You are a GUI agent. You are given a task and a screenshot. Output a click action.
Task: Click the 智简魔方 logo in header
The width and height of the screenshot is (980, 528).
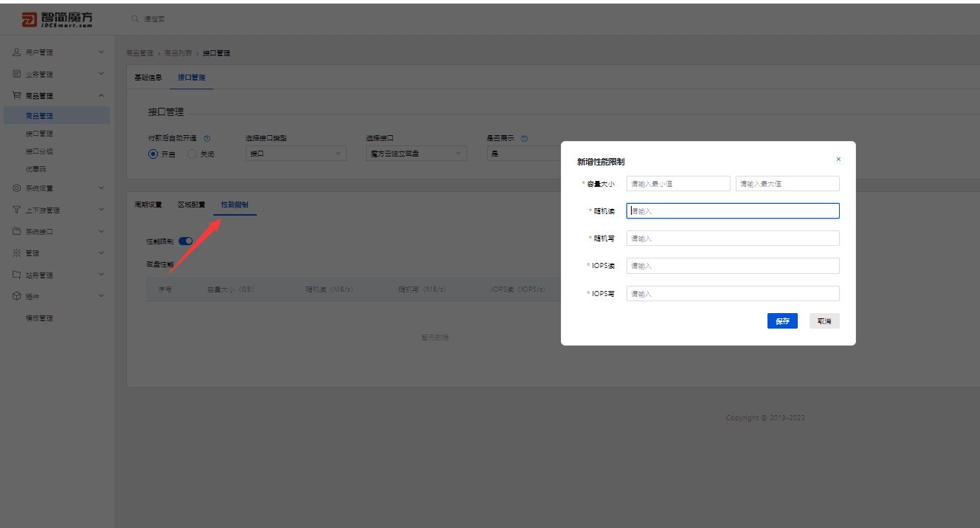(x=57, y=19)
